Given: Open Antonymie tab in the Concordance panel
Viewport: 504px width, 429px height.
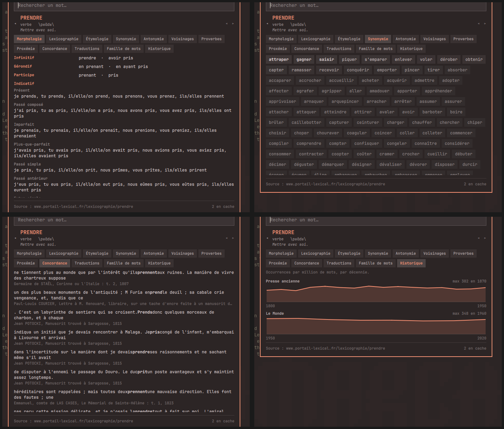Looking at the screenshot, I should click(x=154, y=254).
